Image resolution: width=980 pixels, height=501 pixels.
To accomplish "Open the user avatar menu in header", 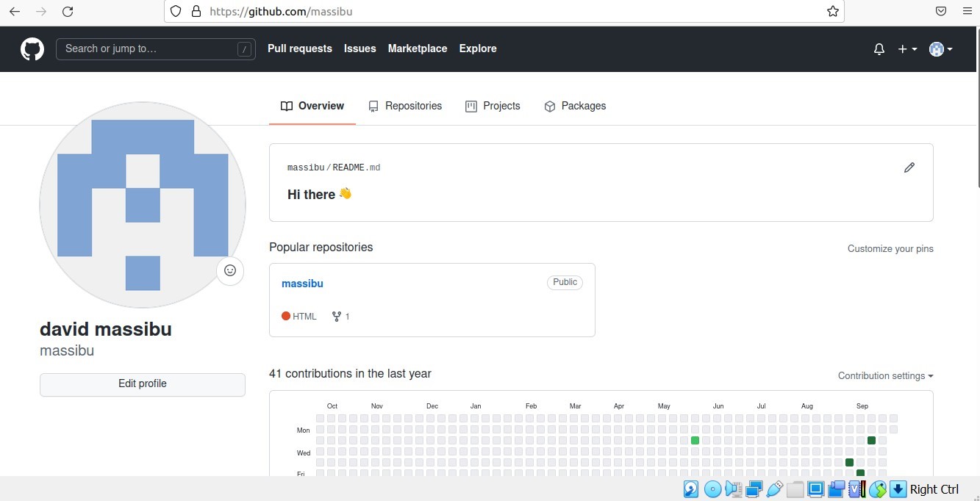I will (940, 49).
